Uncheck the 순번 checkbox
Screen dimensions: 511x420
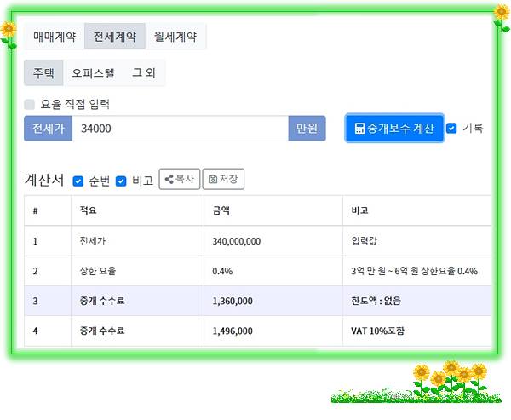78,181
